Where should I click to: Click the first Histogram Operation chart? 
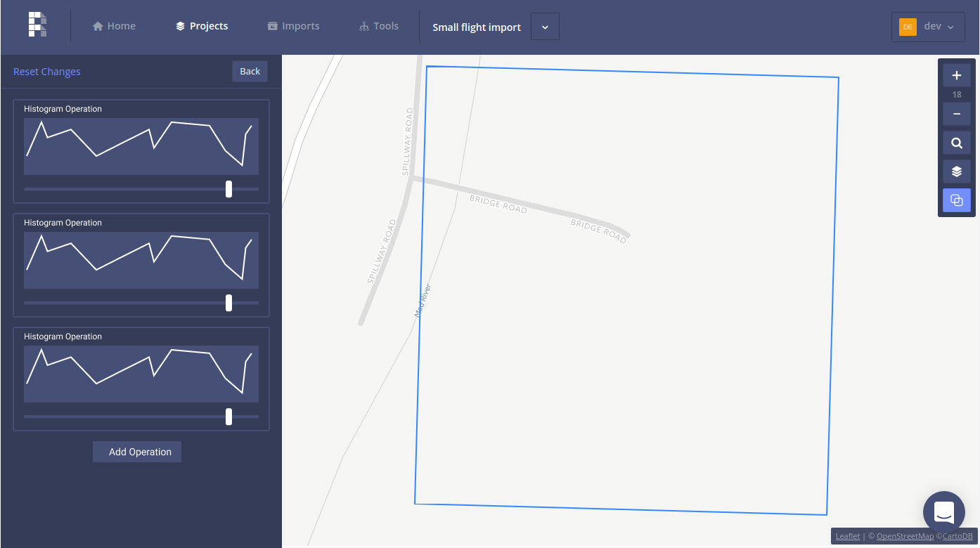141,146
